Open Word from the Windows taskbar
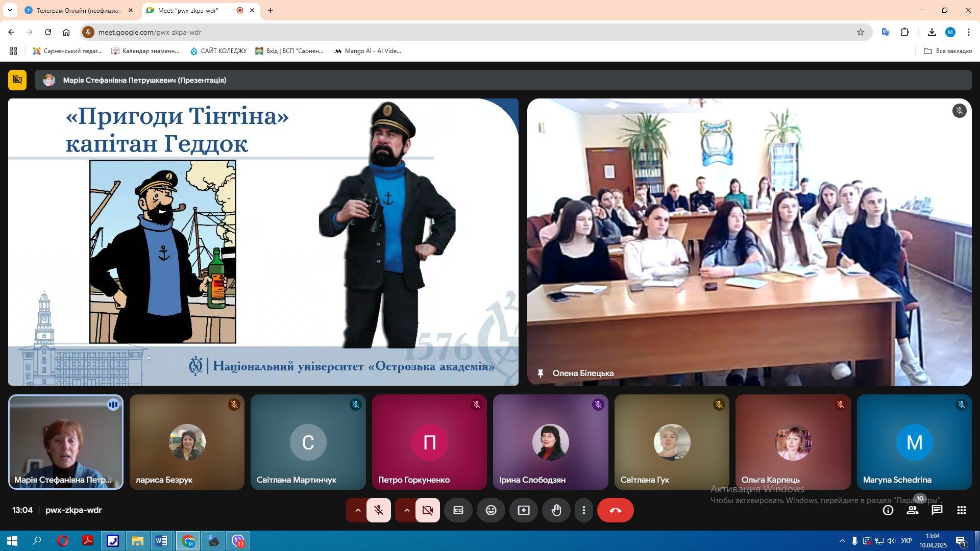The image size is (980, 551). pyautogui.click(x=161, y=541)
